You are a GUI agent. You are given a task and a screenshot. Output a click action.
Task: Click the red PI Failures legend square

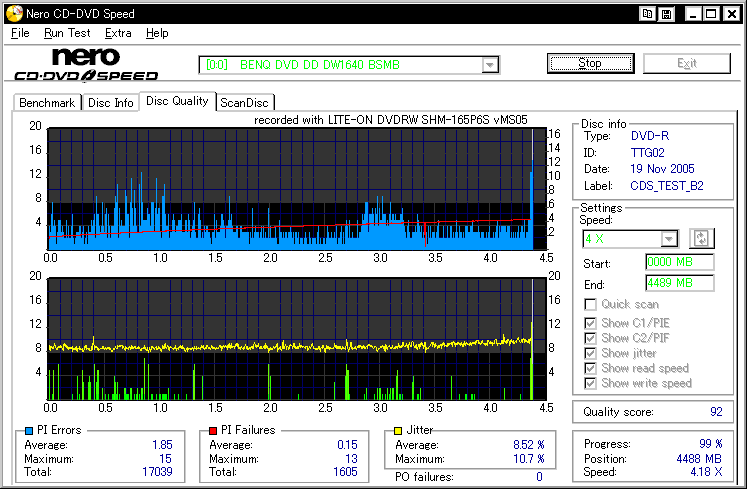click(x=215, y=430)
